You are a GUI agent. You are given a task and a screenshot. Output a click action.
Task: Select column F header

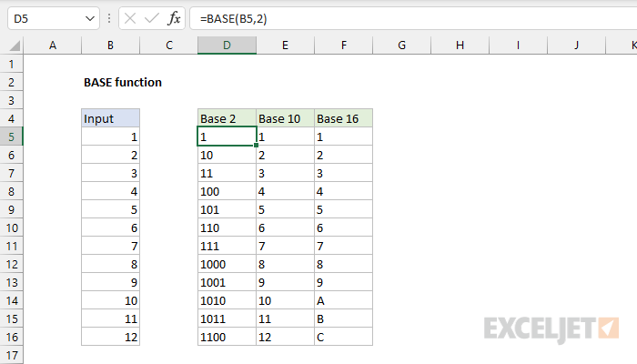click(344, 45)
